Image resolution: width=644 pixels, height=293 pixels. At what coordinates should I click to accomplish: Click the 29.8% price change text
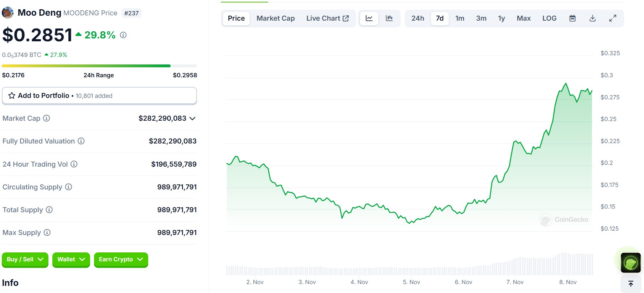pyautogui.click(x=100, y=35)
